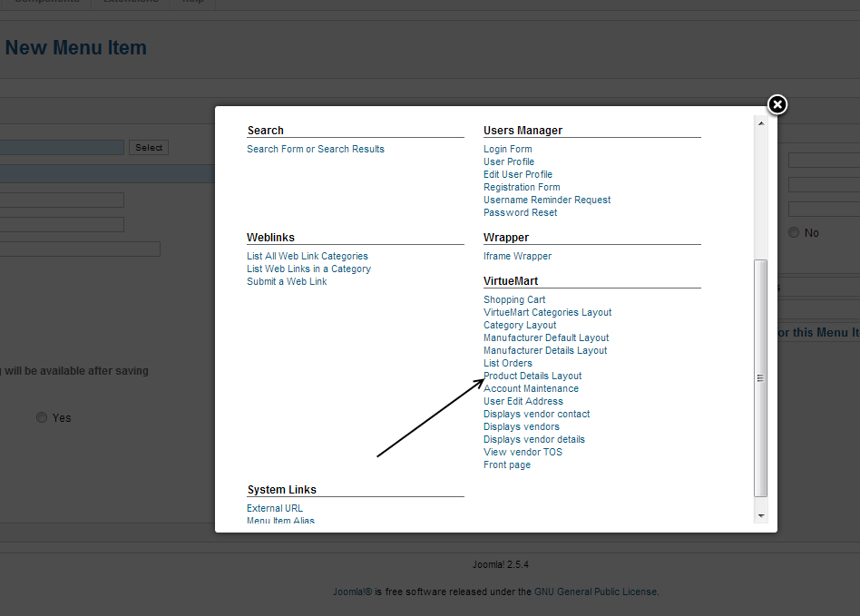The height and width of the screenshot is (616, 860).
Task: Choose Displays vendors option
Action: point(521,426)
